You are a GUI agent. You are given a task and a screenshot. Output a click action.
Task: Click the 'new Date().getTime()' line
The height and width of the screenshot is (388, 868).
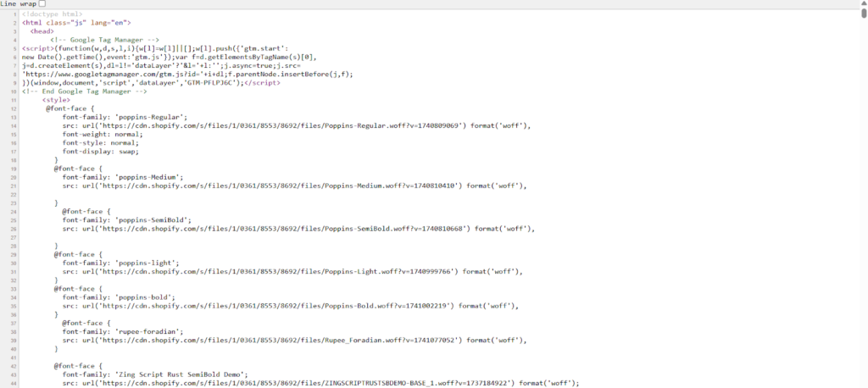click(171, 57)
